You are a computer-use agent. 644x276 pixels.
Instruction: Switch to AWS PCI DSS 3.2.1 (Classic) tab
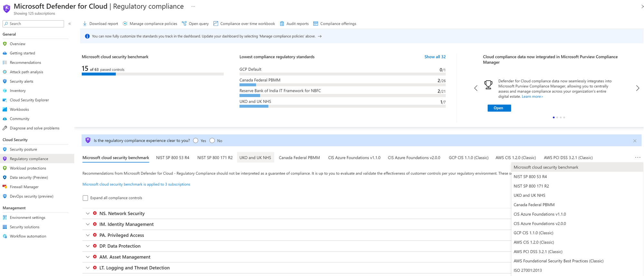click(x=568, y=158)
